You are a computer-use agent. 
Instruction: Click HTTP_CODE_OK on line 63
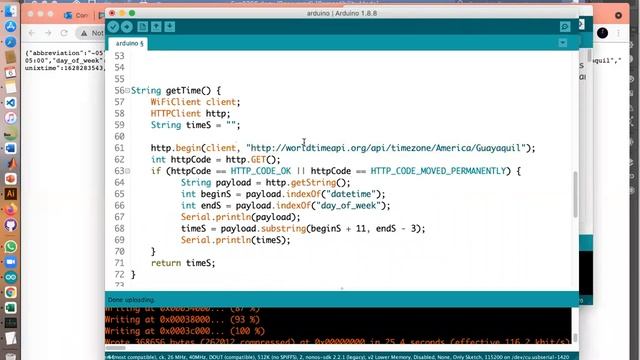(x=261, y=171)
